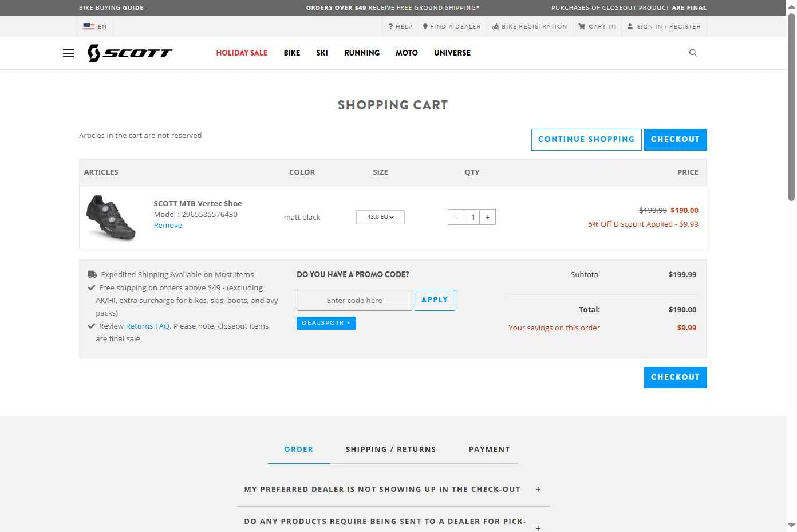Viewport: 797px width, 532px height.
Task: Switch to the Shipping / Returns tab
Action: click(391, 450)
